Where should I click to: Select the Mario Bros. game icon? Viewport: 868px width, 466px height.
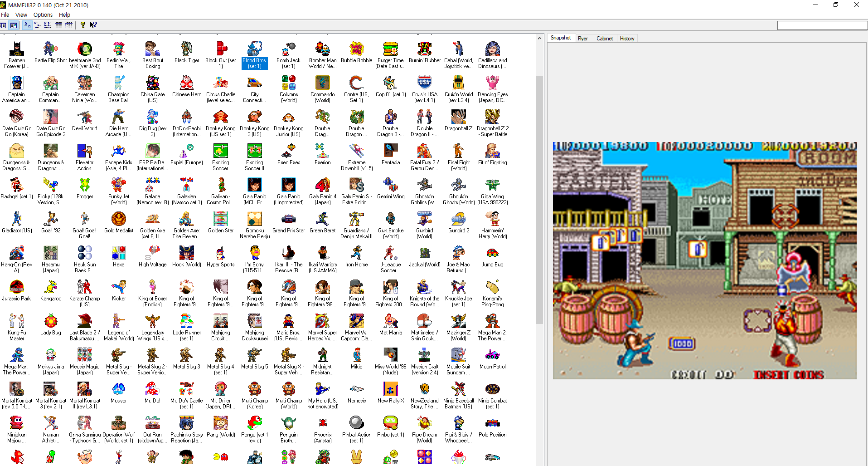pyautogui.click(x=289, y=321)
